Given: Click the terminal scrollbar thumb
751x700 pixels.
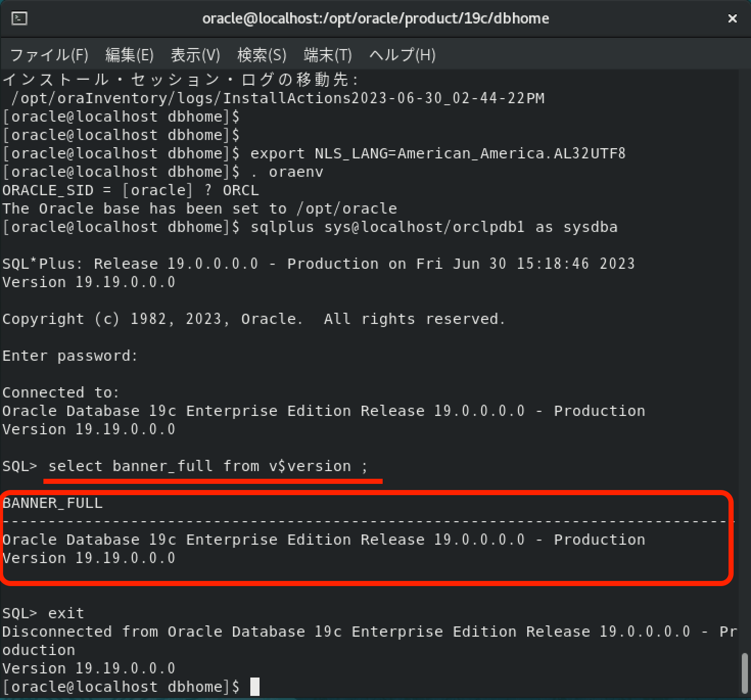Looking at the screenshot, I should pos(745,672).
